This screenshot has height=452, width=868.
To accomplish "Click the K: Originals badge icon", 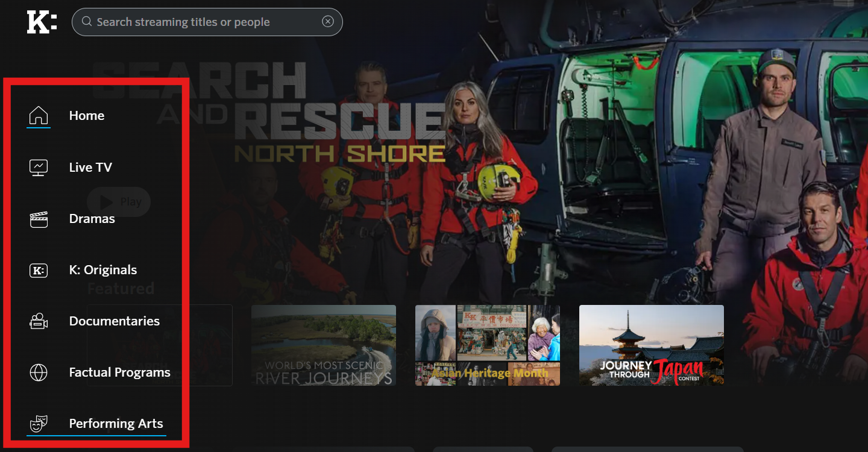I will point(39,270).
